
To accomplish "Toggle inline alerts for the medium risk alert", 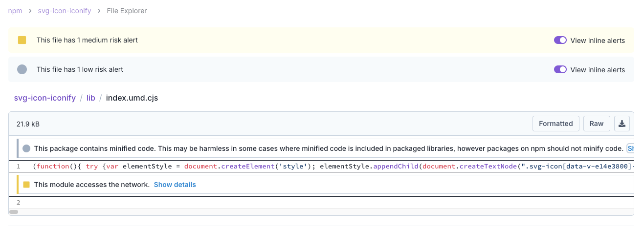I will tap(560, 41).
